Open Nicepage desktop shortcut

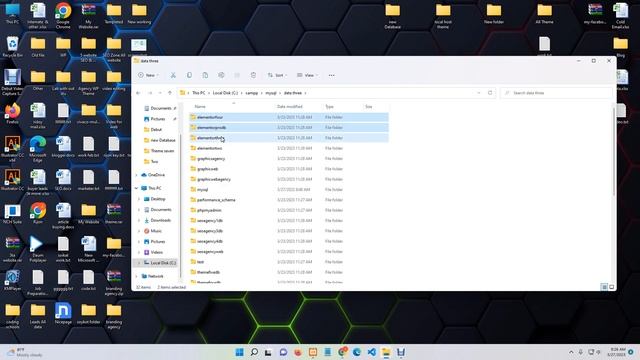tap(63, 313)
